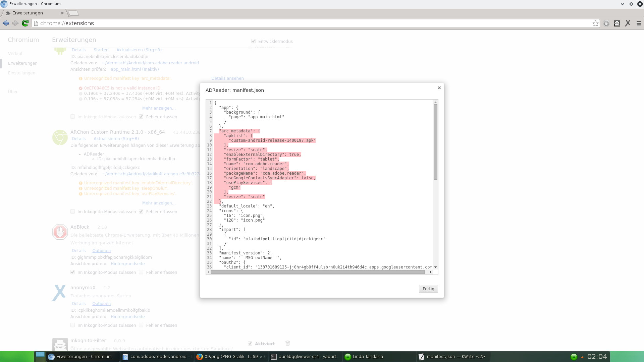The width and height of the screenshot is (644, 362).
Task: Open the KDE application launcher
Action: 17,356
